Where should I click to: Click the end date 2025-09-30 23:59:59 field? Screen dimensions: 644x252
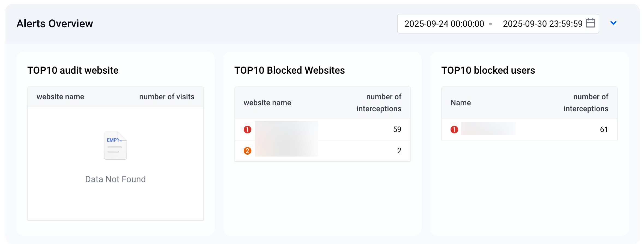[542, 24]
